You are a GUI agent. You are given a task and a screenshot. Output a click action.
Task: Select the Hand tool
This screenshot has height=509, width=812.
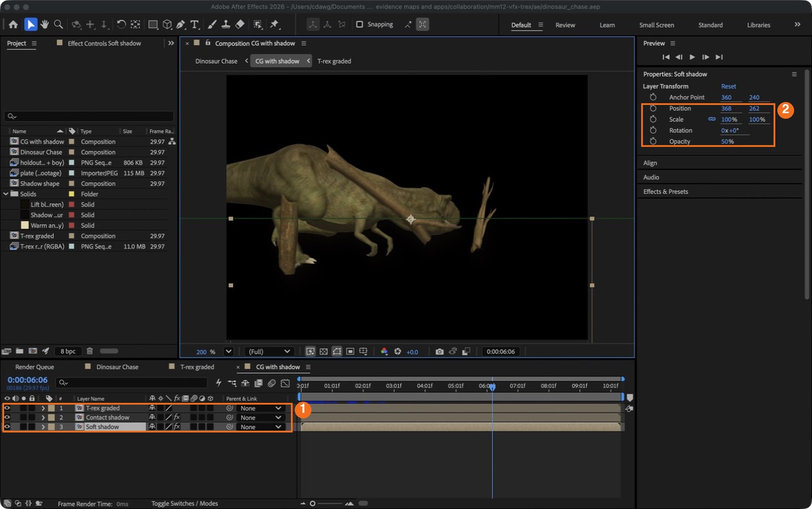click(x=44, y=24)
